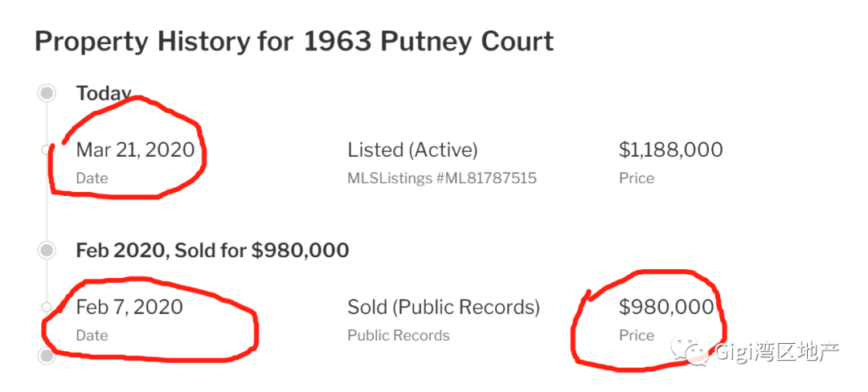Image resolution: width=868 pixels, height=392 pixels.
Task: Click the $980,000 sold price
Action: 666,307
